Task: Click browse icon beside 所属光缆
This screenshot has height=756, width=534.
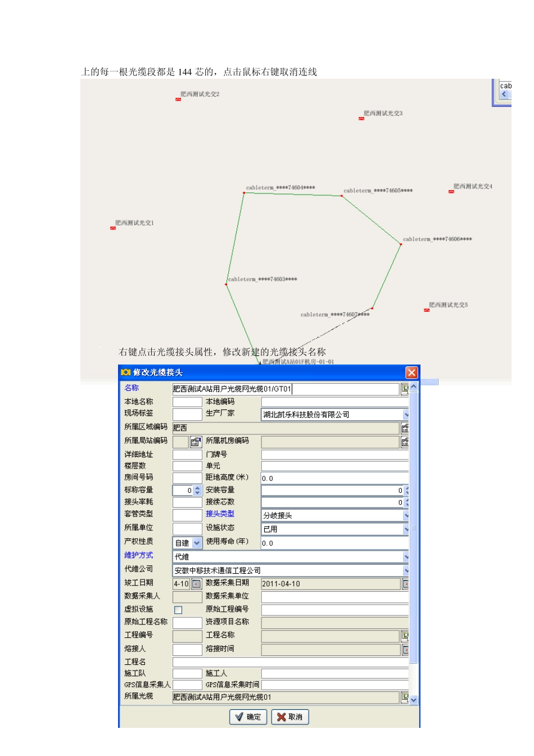Action: pos(405,697)
